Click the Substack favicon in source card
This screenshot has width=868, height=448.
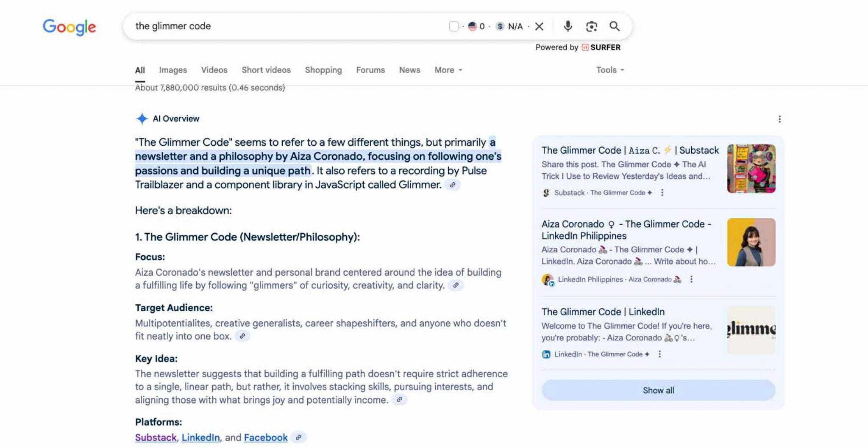point(546,193)
